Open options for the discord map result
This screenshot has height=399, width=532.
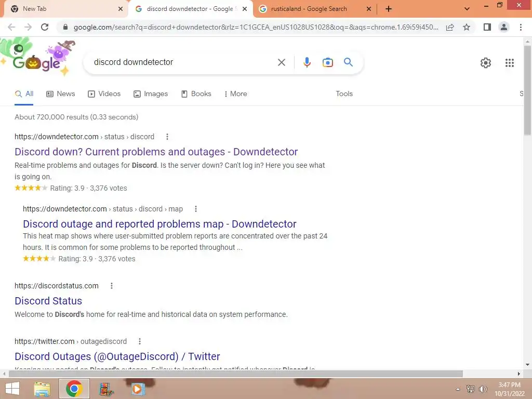[x=196, y=209]
